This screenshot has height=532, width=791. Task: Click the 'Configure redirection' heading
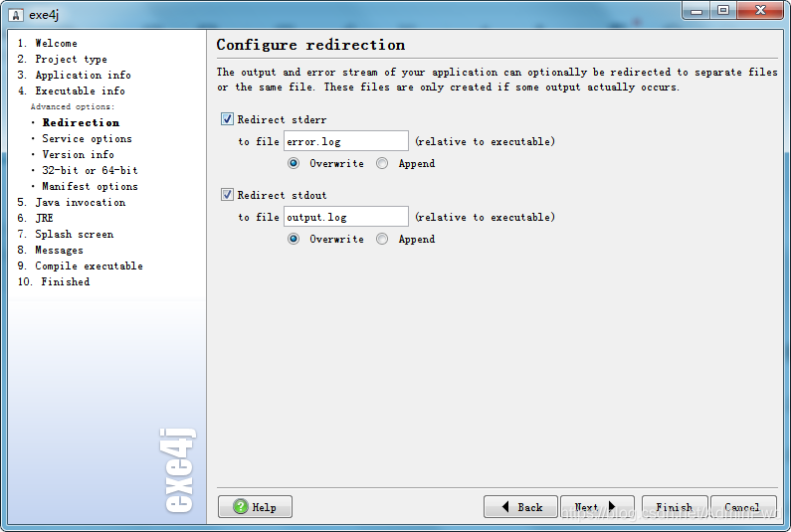[x=310, y=45]
